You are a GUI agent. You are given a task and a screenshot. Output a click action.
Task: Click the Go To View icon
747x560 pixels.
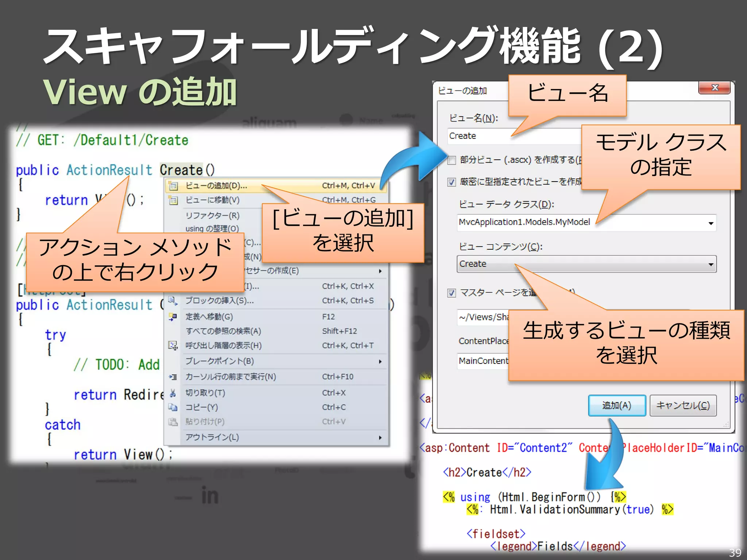(173, 200)
